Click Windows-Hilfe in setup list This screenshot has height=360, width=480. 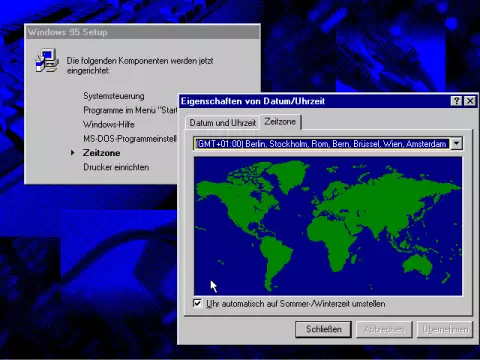109,124
